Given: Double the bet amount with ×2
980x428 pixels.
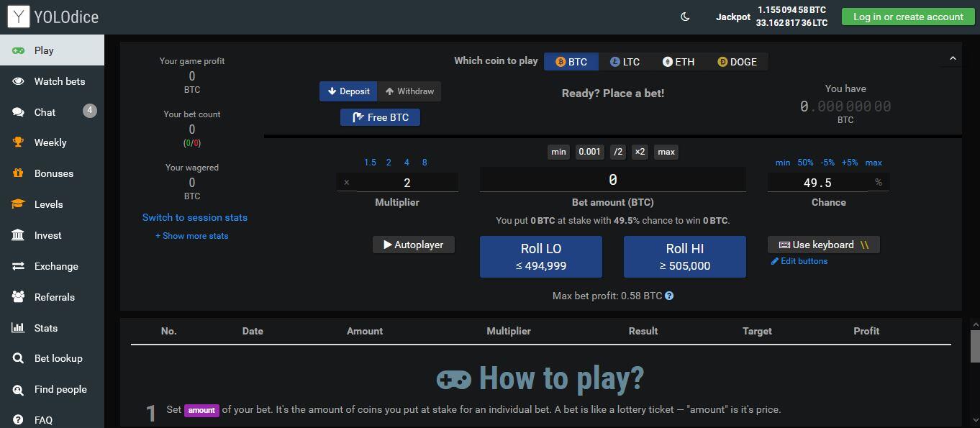Looking at the screenshot, I should click(x=640, y=152).
